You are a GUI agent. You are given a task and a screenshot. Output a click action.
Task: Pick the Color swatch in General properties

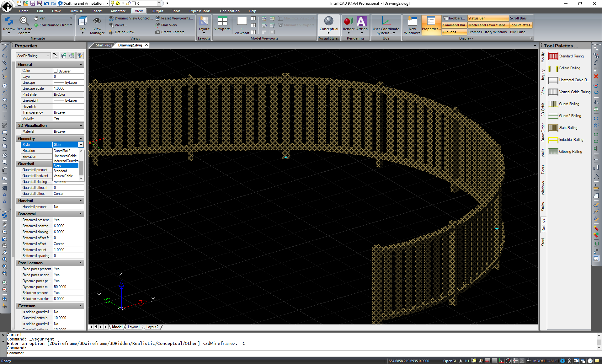click(56, 71)
